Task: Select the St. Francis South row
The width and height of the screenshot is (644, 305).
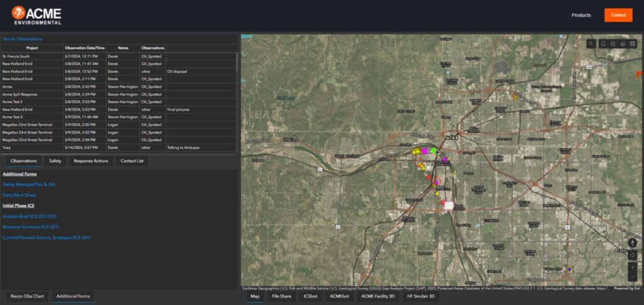Action: (118, 56)
